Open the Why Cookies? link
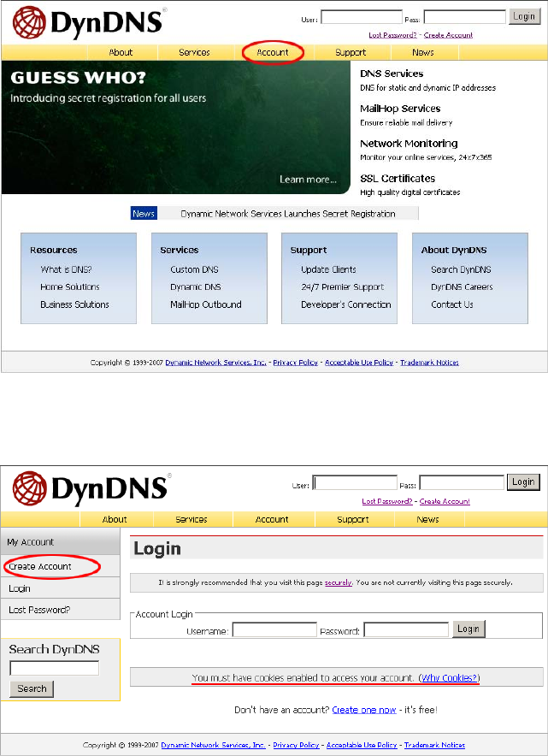The image size is (548, 756). (449, 678)
